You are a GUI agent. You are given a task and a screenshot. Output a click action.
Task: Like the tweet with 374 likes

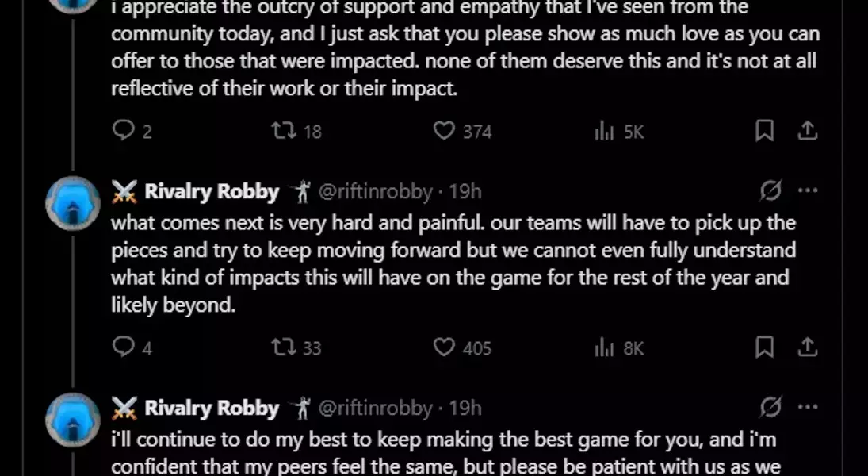[x=445, y=130]
